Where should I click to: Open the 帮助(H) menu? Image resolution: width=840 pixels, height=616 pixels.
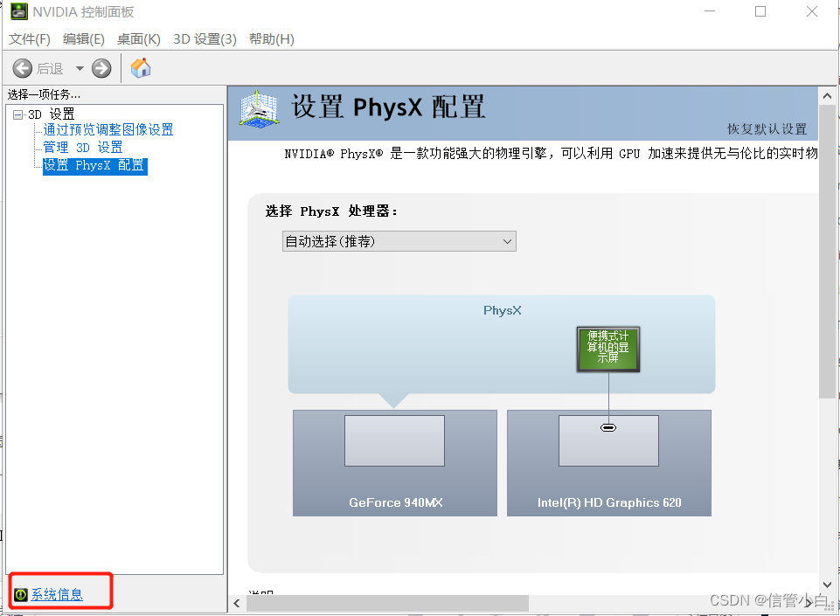coord(272,39)
